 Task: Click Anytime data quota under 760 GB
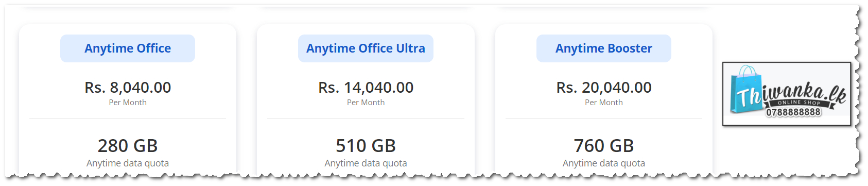(604, 163)
